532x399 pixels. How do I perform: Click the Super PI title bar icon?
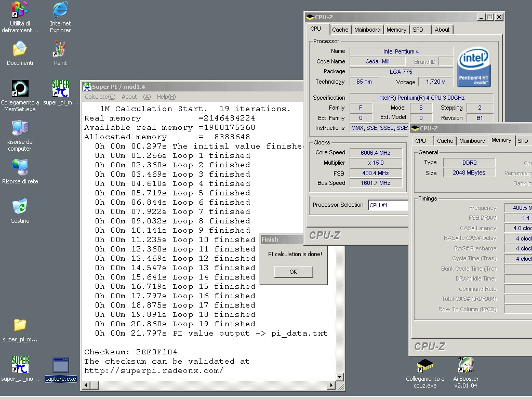tap(87, 87)
